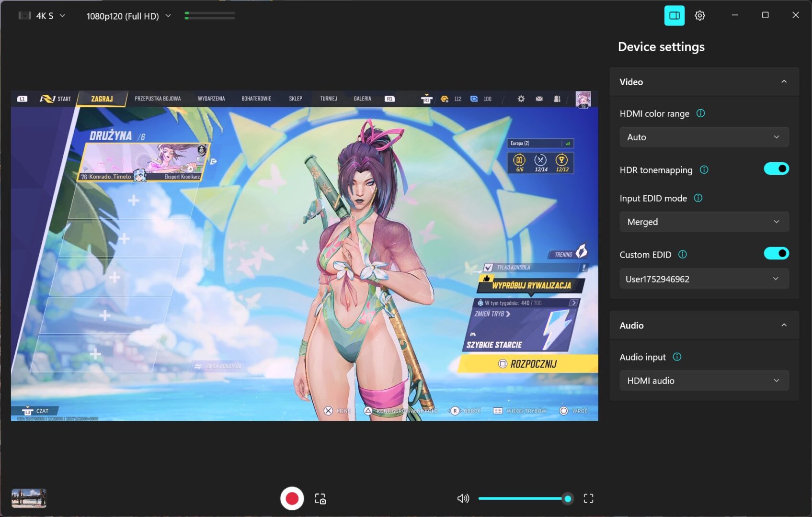Disable the HDR tonemapping switch
The width and height of the screenshot is (812, 517).
[x=776, y=169]
